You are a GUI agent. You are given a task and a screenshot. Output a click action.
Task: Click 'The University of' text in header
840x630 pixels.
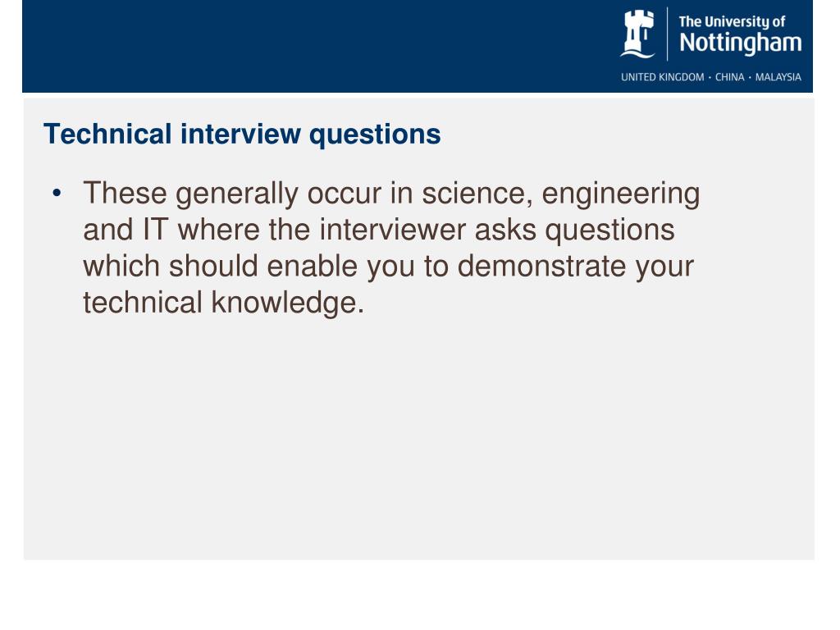click(x=732, y=21)
